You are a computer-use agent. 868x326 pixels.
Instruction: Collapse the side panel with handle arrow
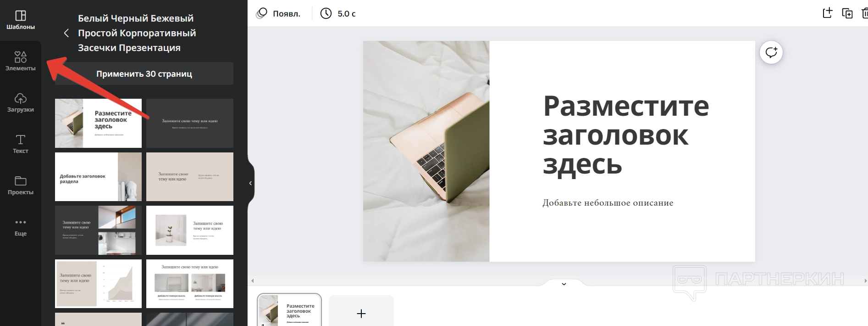(x=250, y=183)
